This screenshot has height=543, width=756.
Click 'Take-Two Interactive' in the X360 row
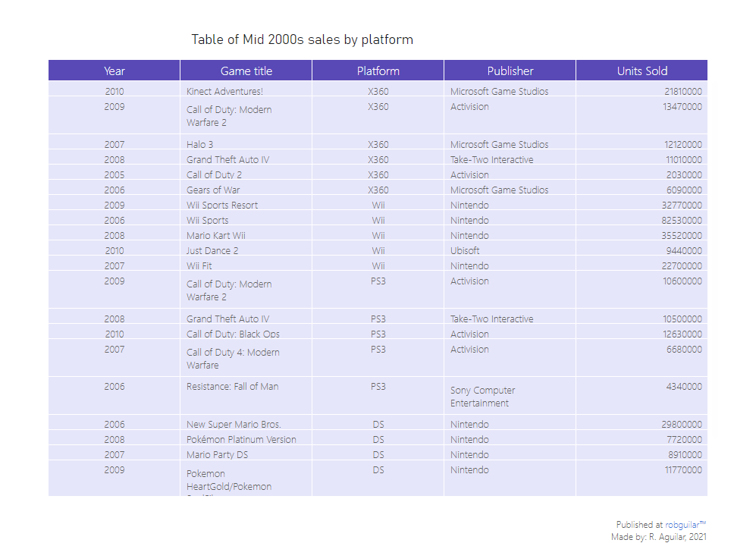pos(492,159)
